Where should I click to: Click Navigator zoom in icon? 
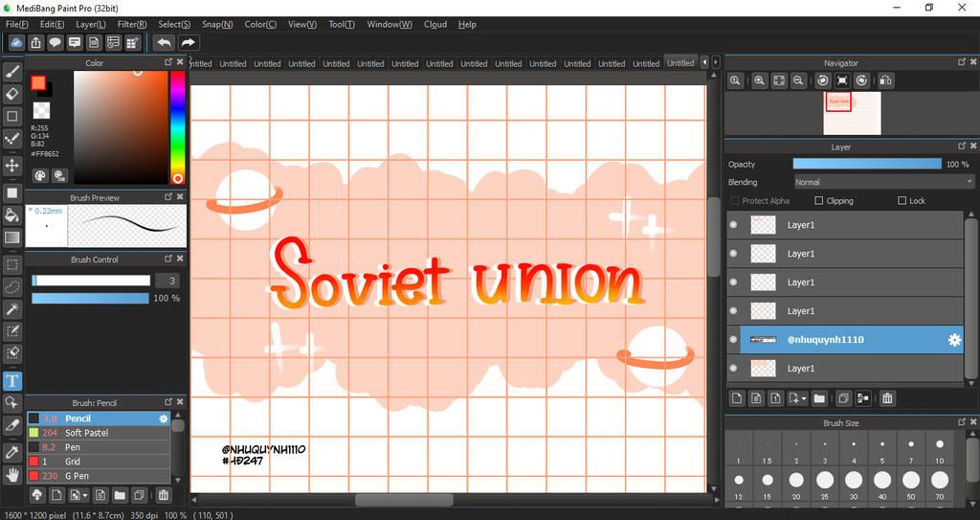pos(759,80)
